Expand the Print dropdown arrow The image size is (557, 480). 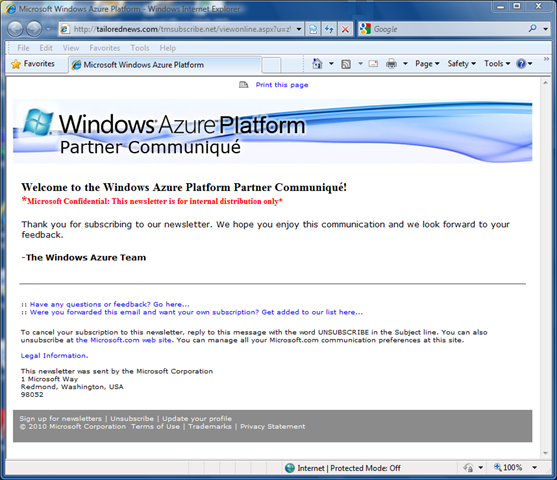(x=405, y=64)
